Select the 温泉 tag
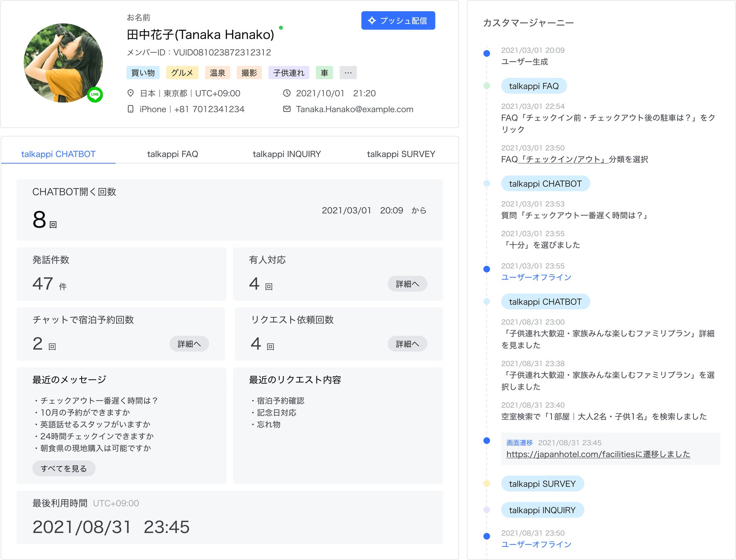The image size is (736, 560). (x=217, y=73)
